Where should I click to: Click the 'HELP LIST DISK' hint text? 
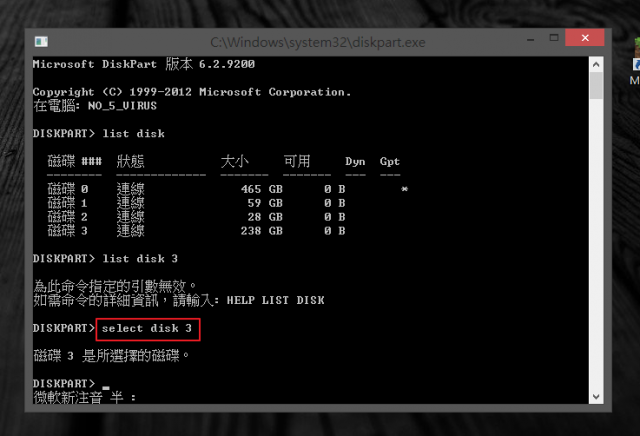pyautogui.click(x=276, y=300)
